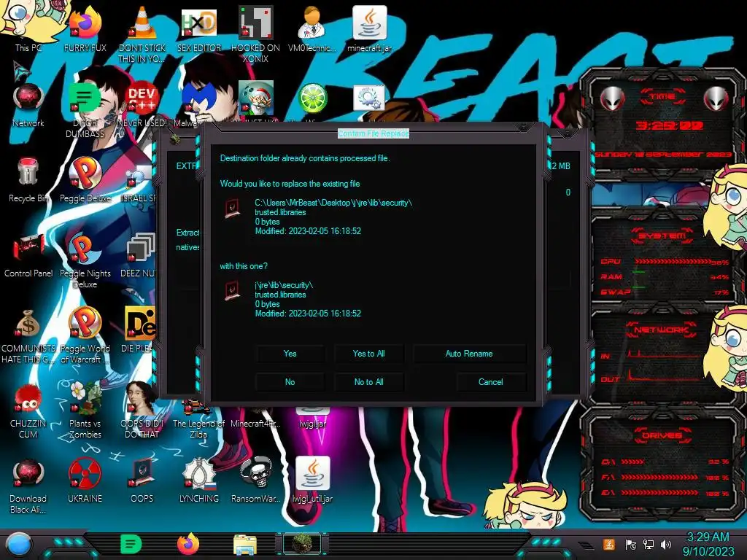Select the DIFOR DUMBASS green icon
The width and height of the screenshot is (747, 560).
point(85,109)
